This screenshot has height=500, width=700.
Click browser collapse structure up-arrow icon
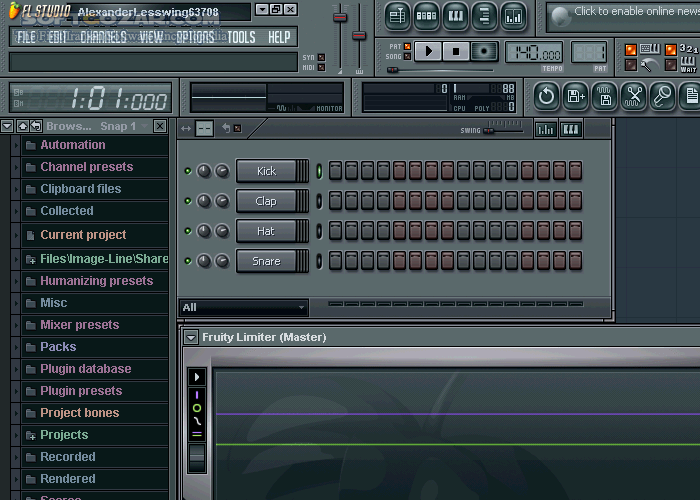pyautogui.click(x=22, y=126)
